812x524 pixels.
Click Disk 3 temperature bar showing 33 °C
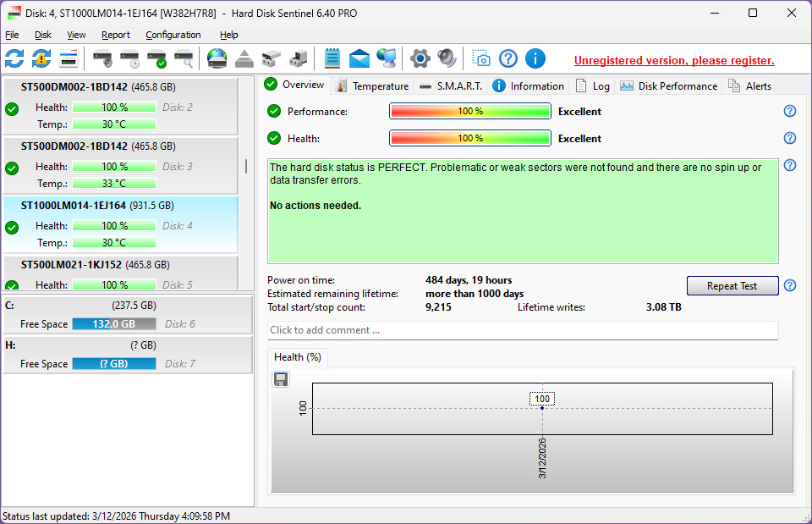pos(114,183)
